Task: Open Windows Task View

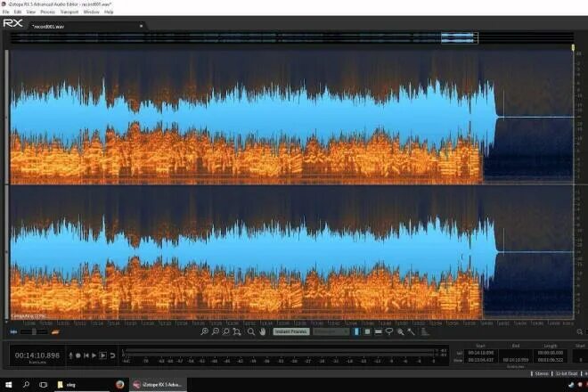Action: 43,385
